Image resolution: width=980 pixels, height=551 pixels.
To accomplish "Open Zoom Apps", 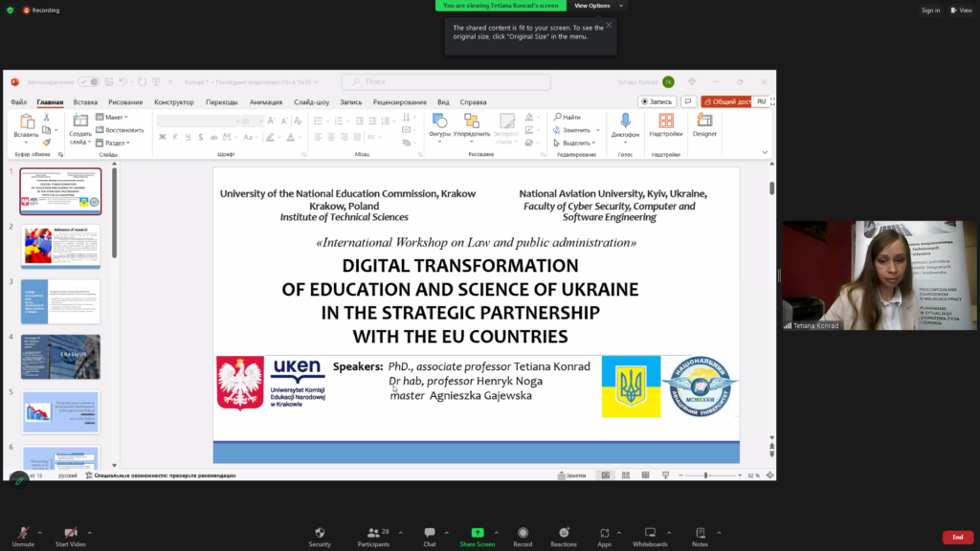I will pos(605,537).
